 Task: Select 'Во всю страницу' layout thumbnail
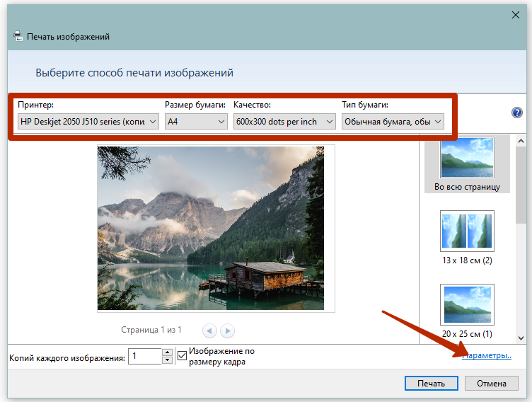[466, 163]
